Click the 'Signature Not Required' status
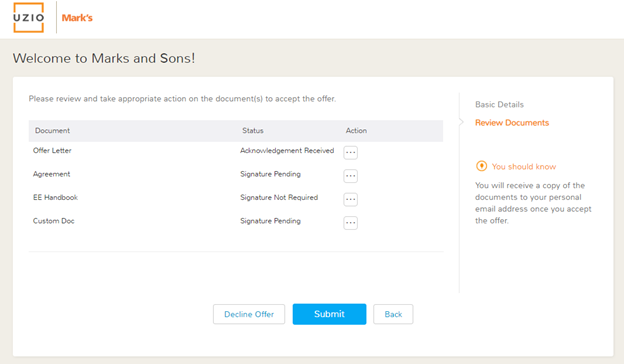This screenshot has width=624, height=364. (x=279, y=197)
